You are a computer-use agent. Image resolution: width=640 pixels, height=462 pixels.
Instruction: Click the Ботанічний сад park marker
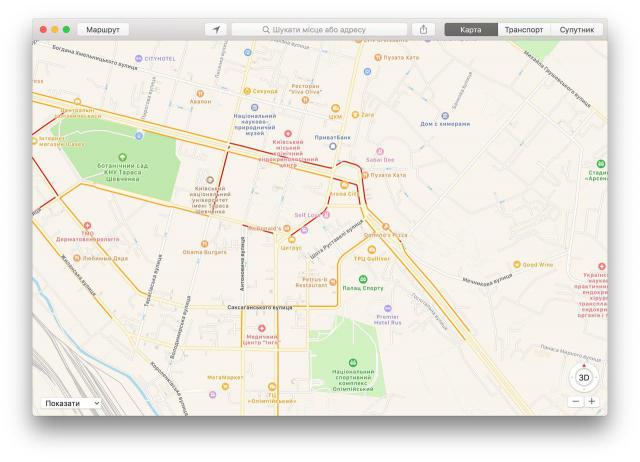[x=124, y=157]
